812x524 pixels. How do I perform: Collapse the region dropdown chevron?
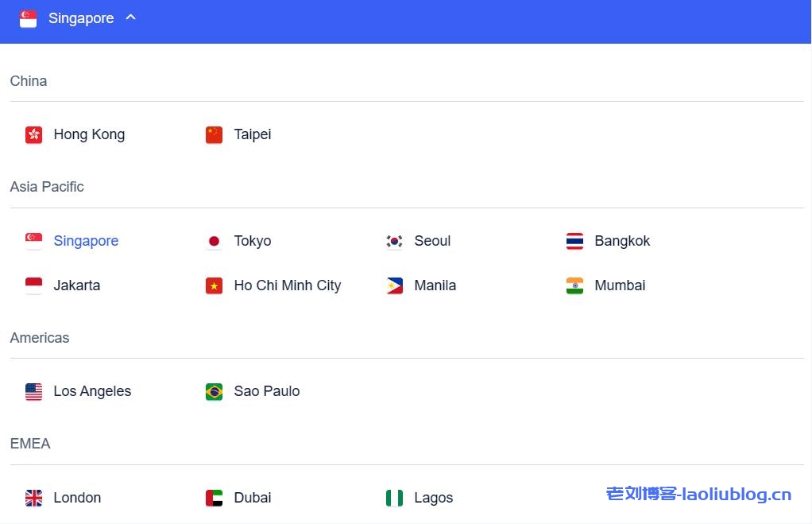point(131,17)
